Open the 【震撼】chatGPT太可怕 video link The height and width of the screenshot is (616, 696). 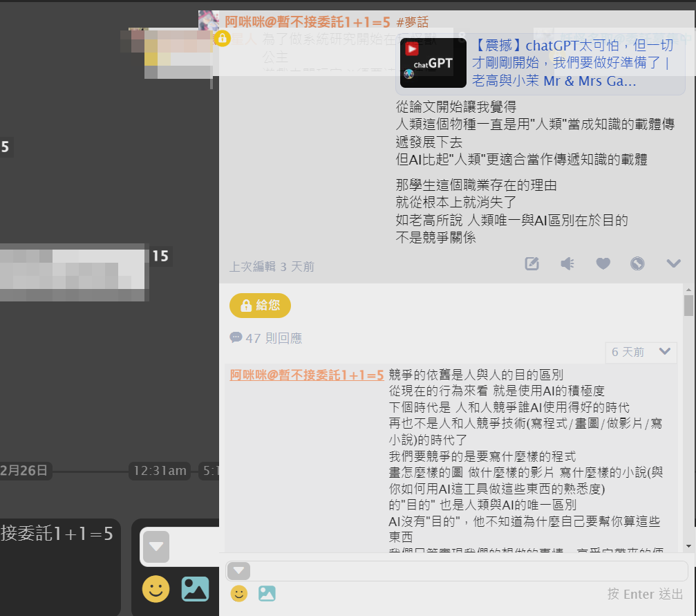click(572, 63)
